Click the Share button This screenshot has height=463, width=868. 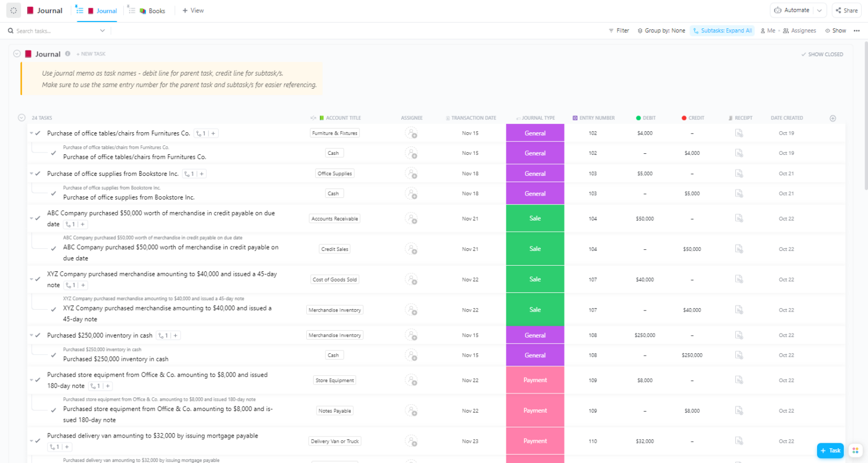click(847, 10)
